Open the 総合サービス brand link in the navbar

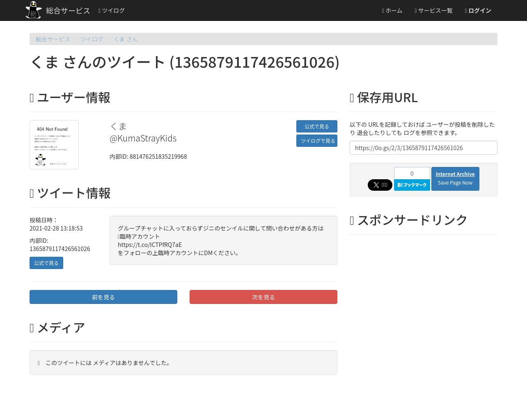(x=68, y=11)
